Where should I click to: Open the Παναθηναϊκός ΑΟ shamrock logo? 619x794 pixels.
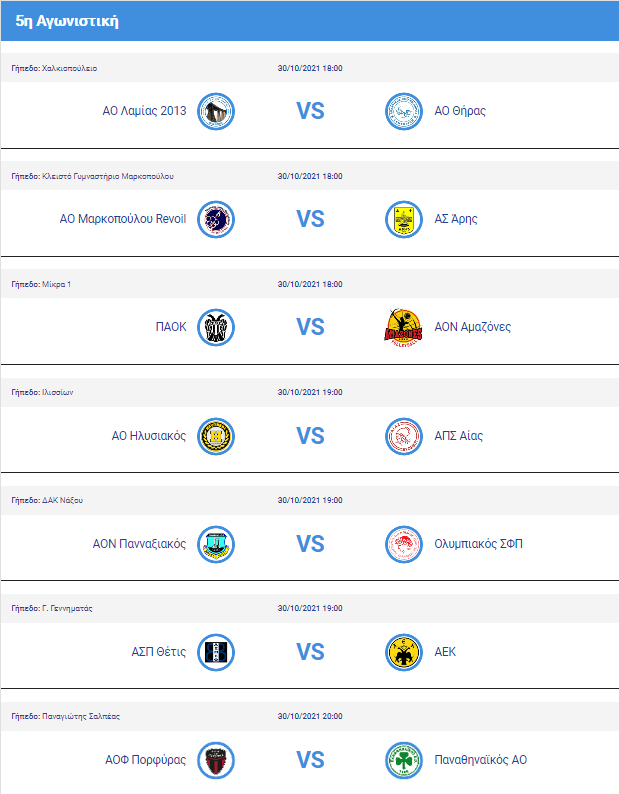click(404, 760)
